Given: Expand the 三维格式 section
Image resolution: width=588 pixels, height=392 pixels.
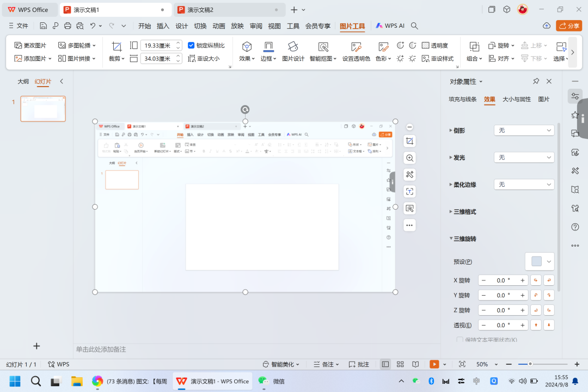Looking at the screenshot, I should [x=462, y=212].
